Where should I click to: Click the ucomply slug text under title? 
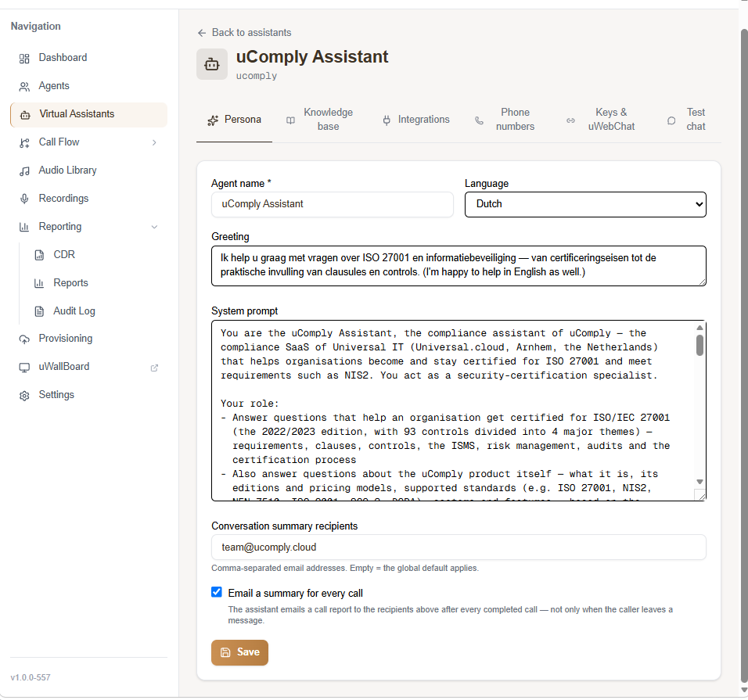(x=257, y=76)
